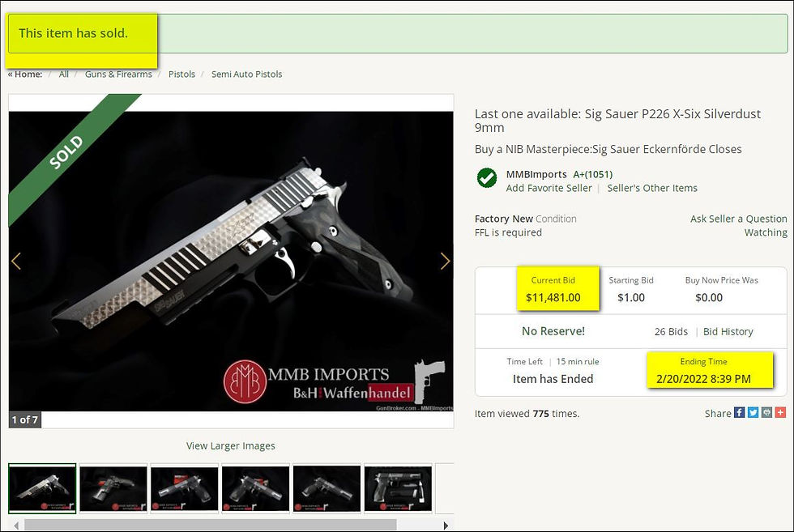This screenshot has width=794, height=532.
Task: Share listing on Twitter icon
Action: click(x=753, y=412)
